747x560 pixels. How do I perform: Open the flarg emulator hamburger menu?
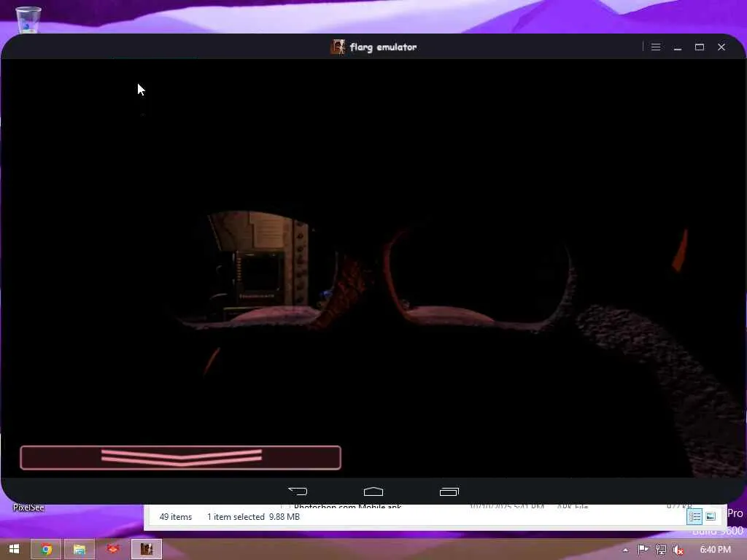point(656,47)
